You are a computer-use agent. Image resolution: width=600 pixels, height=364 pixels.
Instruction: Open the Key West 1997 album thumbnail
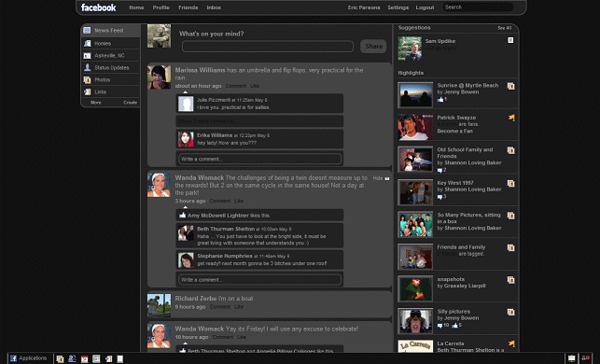coord(415,192)
